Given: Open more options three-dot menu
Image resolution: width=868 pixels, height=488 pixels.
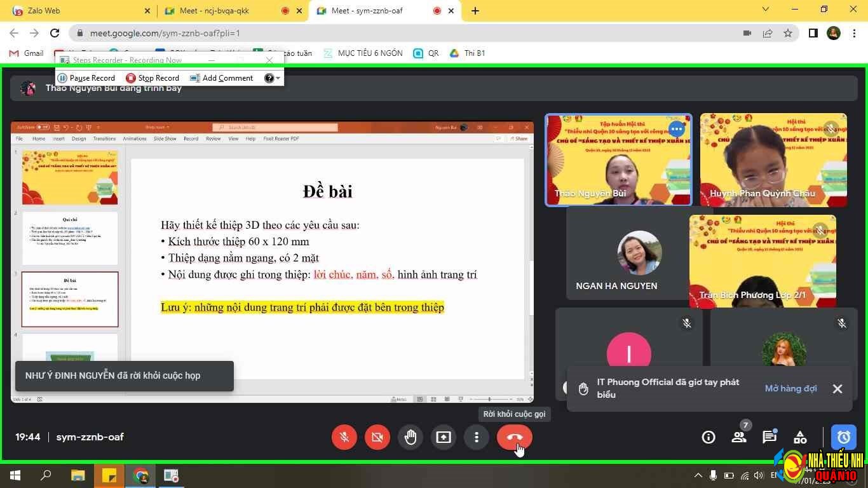Looking at the screenshot, I should pos(477,437).
